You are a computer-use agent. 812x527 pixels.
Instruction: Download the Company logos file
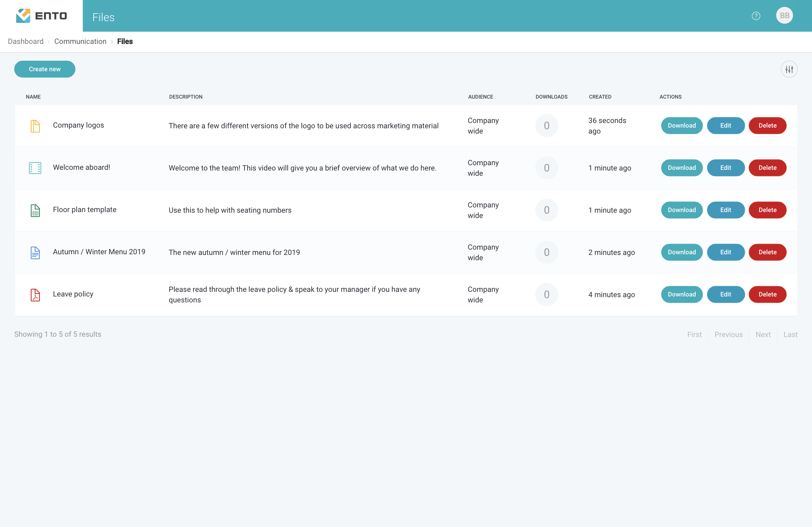[682, 126]
